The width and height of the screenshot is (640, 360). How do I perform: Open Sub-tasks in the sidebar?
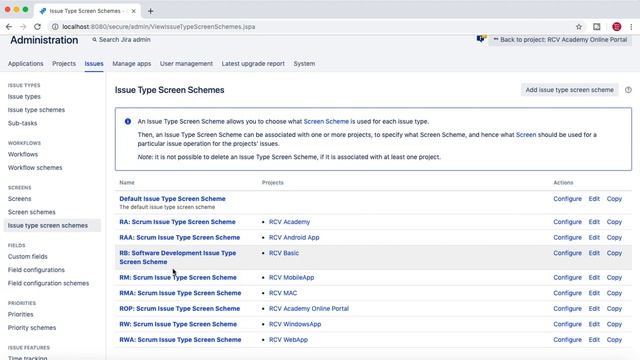(x=22, y=123)
